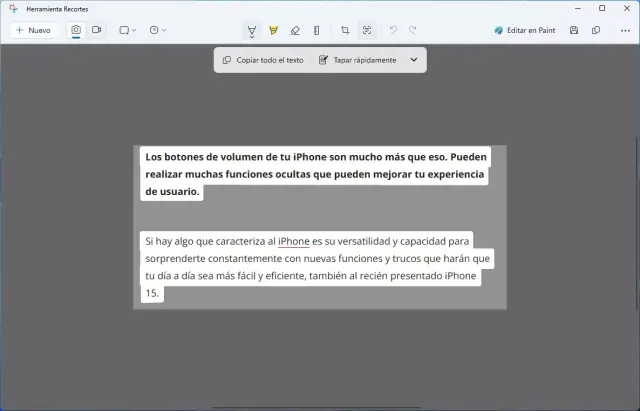640x411 pixels.
Task: Click the undo arrow
Action: [x=393, y=30]
